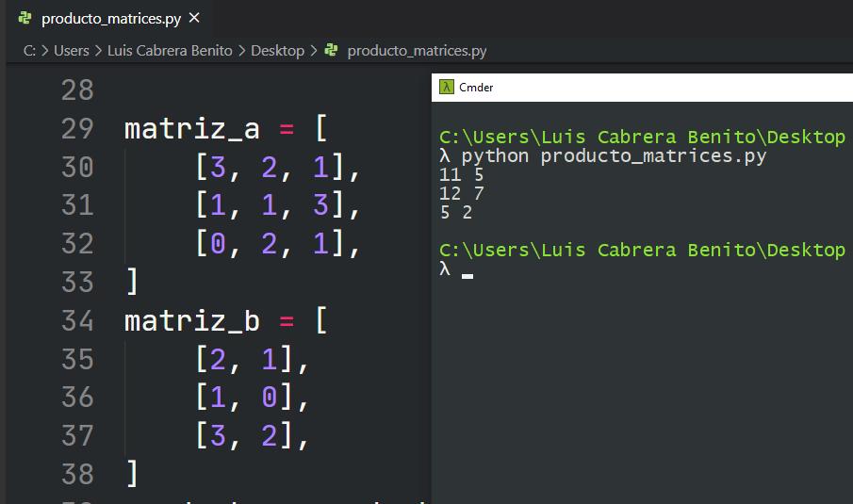Click line number 29 in the gutter

tap(77, 128)
